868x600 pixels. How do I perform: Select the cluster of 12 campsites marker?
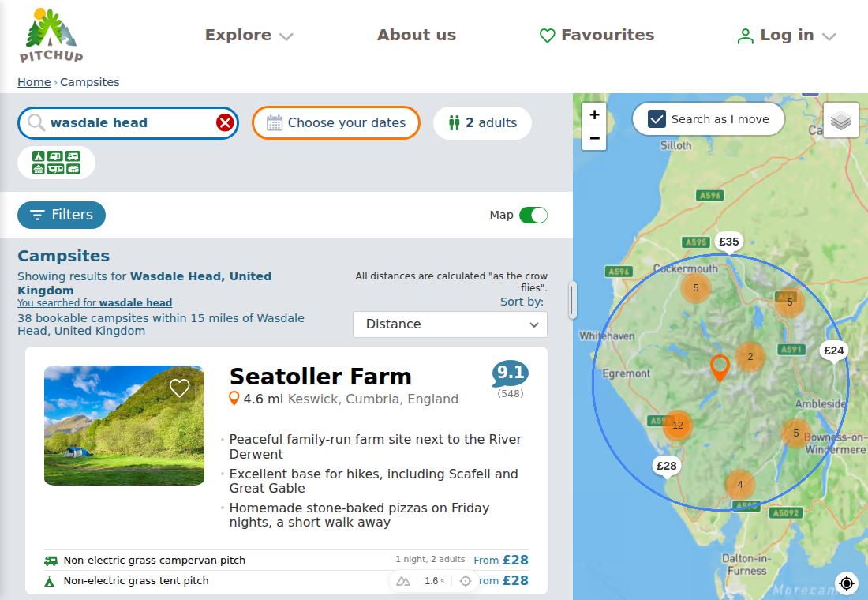click(678, 426)
